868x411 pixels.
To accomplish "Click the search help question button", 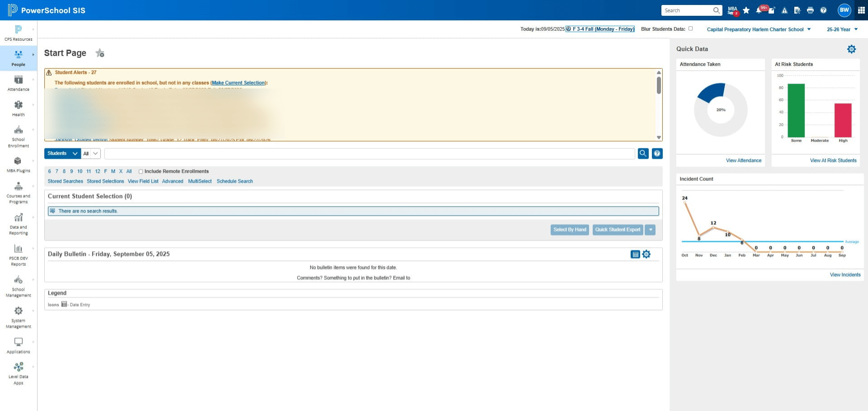I will pyautogui.click(x=657, y=154).
